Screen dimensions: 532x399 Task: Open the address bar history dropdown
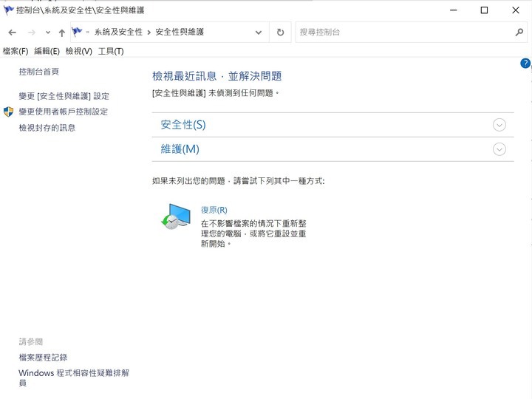click(259, 33)
